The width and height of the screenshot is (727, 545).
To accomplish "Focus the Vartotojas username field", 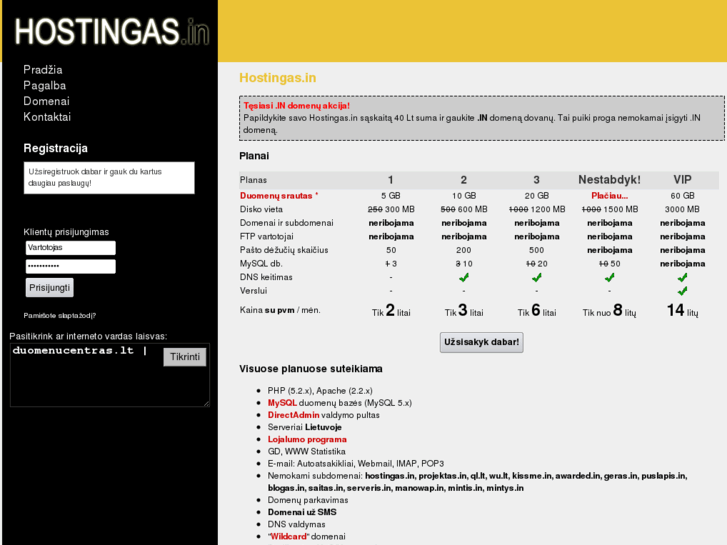I will 70,248.
